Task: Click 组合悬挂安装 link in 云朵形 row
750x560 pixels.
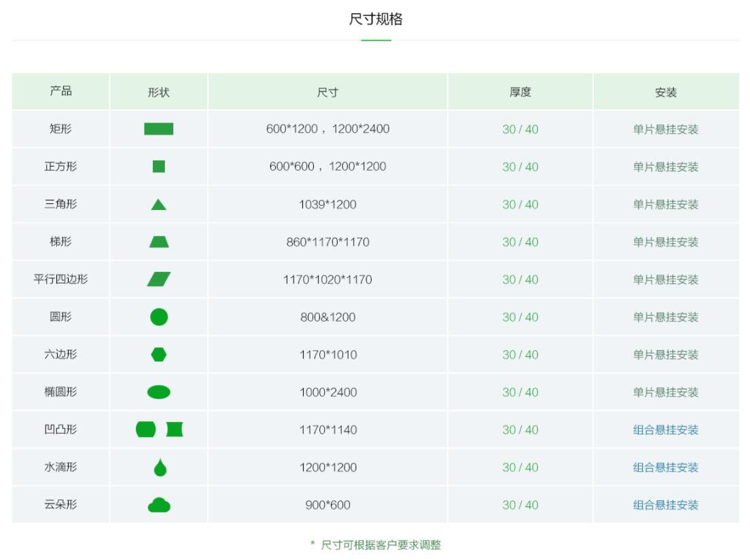Action: click(x=665, y=505)
